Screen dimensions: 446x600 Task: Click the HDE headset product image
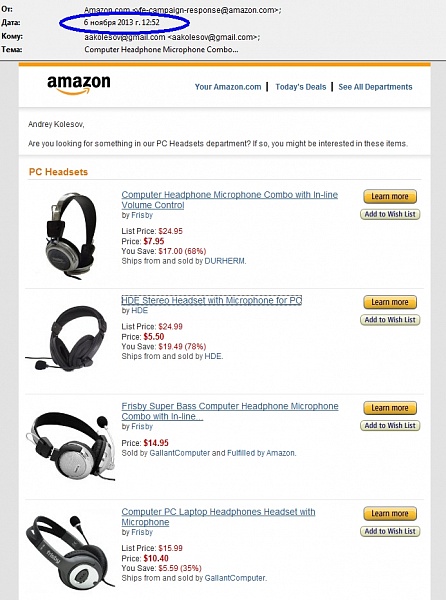(x=67, y=338)
